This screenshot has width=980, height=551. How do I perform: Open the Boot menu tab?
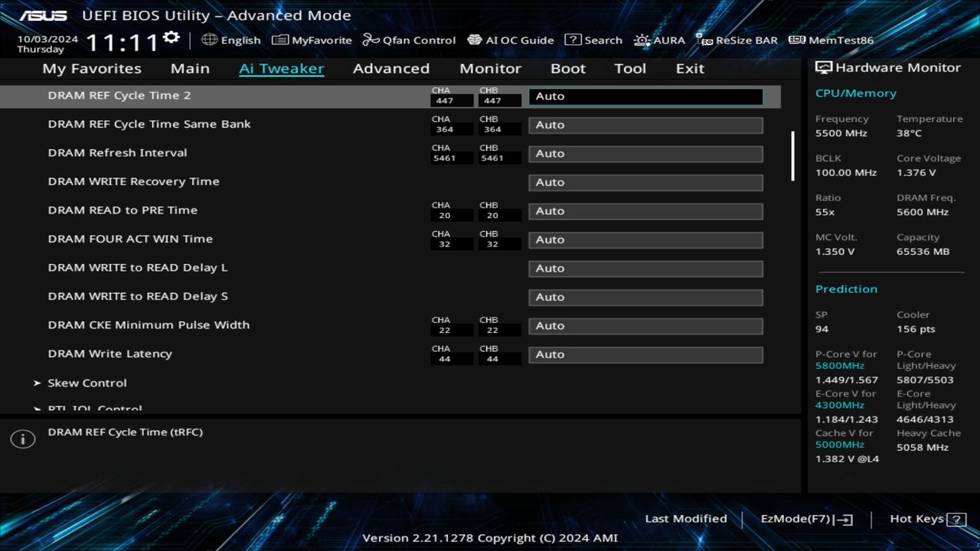(x=568, y=68)
